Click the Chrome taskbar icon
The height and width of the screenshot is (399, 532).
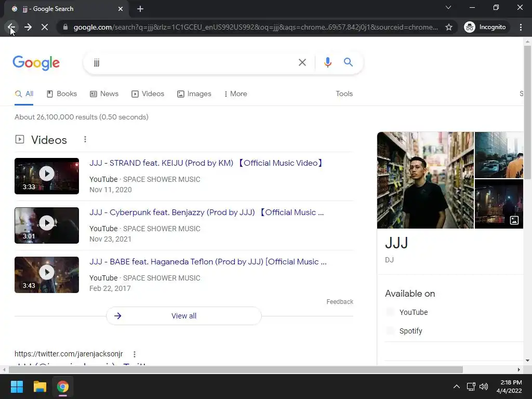[63, 387]
